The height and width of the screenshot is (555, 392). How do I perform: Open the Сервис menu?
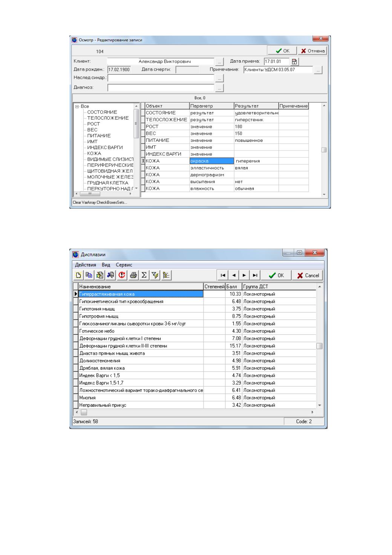point(124,265)
